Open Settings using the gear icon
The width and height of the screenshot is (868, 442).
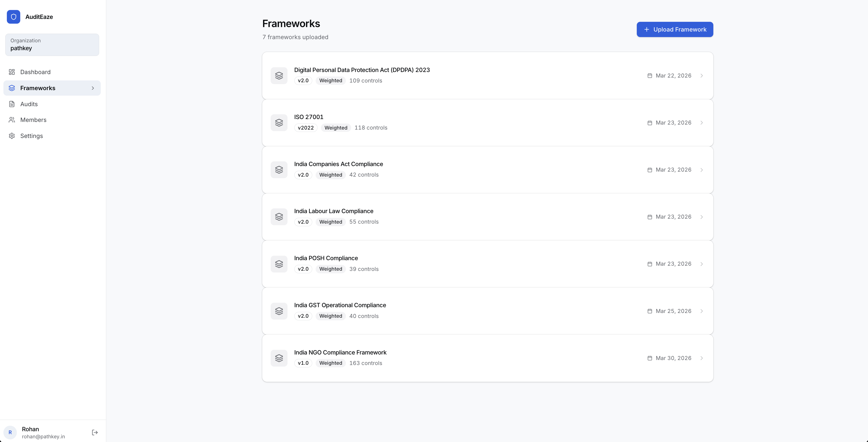(x=12, y=136)
